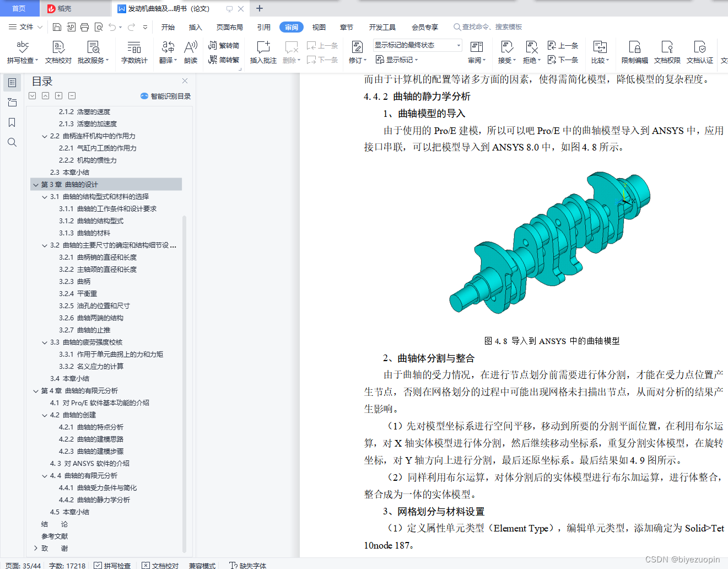Screen dimensions: 728x569
Task: Reject the change (拒绝)
Action: [532, 52]
